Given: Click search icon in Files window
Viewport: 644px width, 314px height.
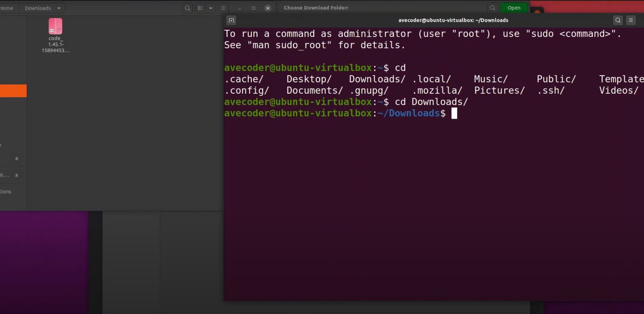Looking at the screenshot, I should pyautogui.click(x=187, y=8).
